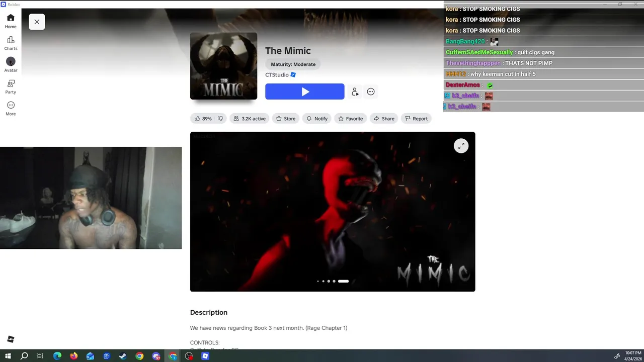Screen dimensions: 644x362
Task: Open Task View in the taskbar
Action: [40, 356]
